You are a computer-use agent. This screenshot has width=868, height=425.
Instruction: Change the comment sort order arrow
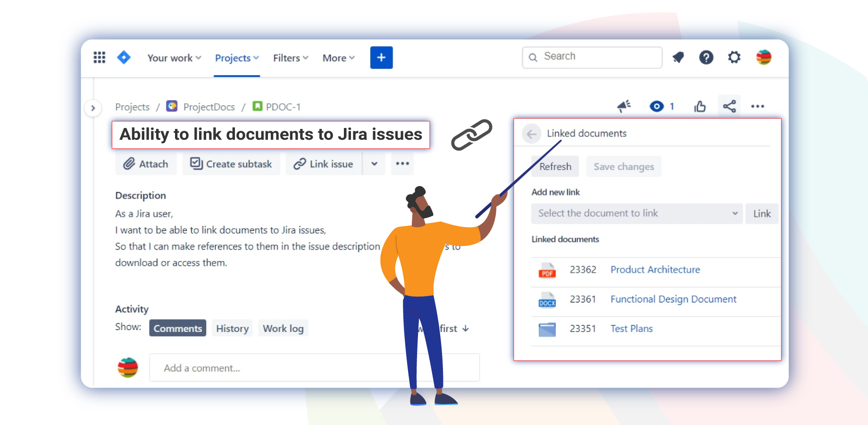coord(466,329)
